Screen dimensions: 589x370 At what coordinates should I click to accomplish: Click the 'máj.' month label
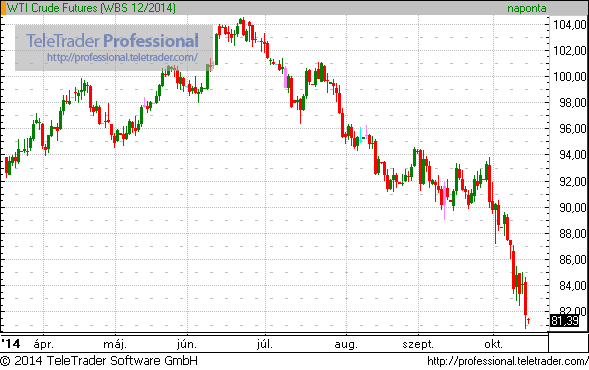point(115,344)
